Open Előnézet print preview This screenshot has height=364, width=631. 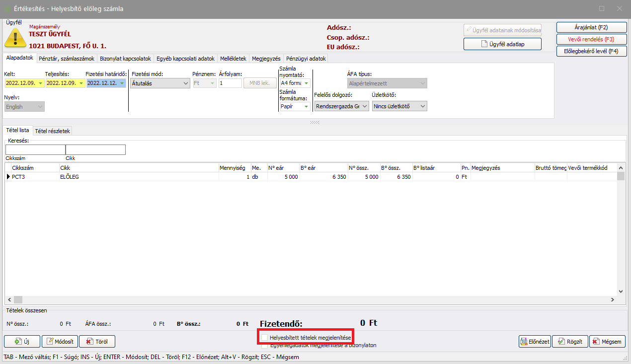[535, 342]
